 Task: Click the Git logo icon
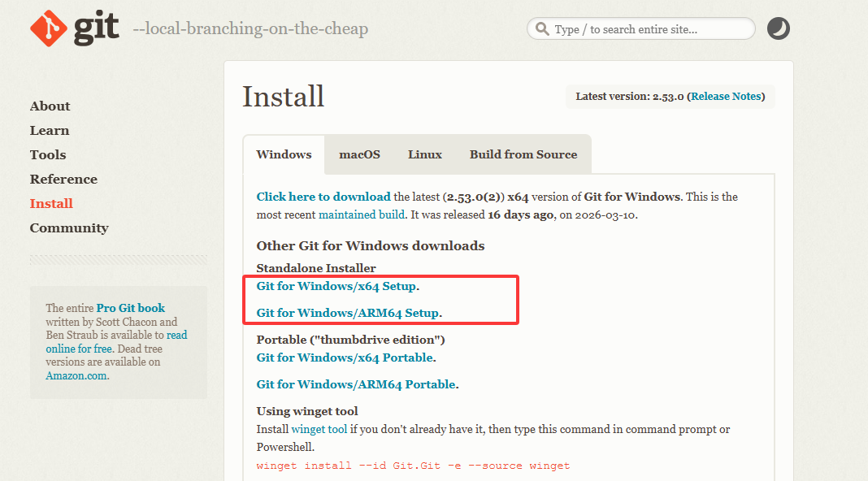50,28
